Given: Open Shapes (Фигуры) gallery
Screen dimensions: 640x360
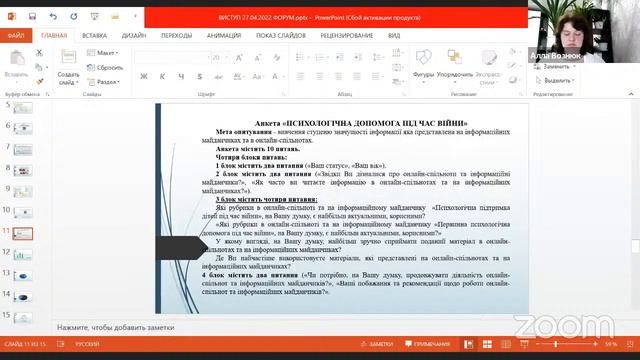Looking at the screenshot, I should [423, 66].
